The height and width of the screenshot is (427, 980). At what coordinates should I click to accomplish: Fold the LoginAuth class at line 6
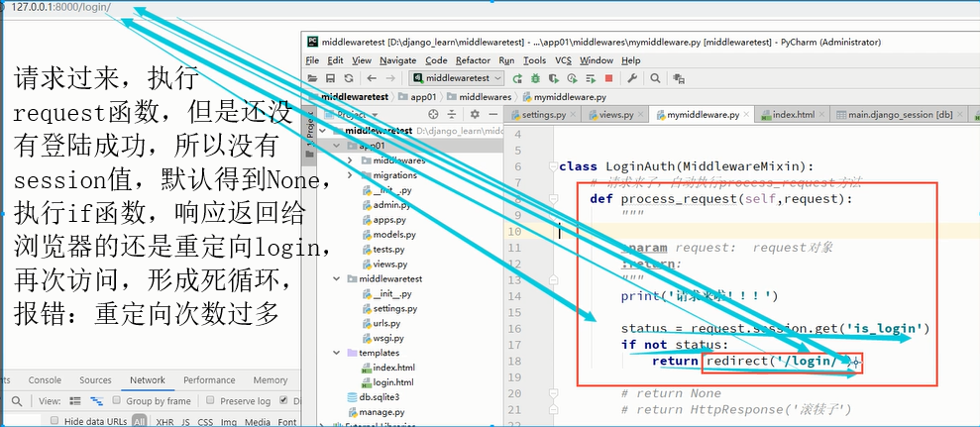click(x=552, y=166)
